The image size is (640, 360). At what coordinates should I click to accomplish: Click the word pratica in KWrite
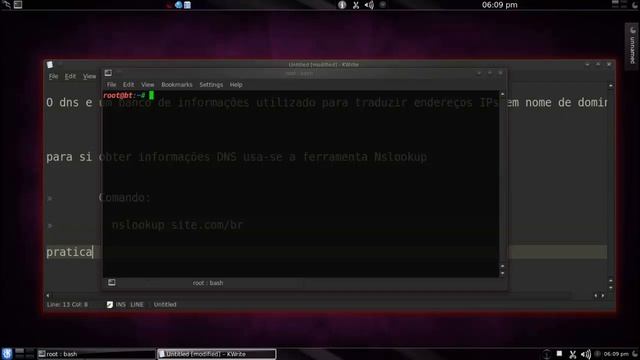(x=69, y=252)
